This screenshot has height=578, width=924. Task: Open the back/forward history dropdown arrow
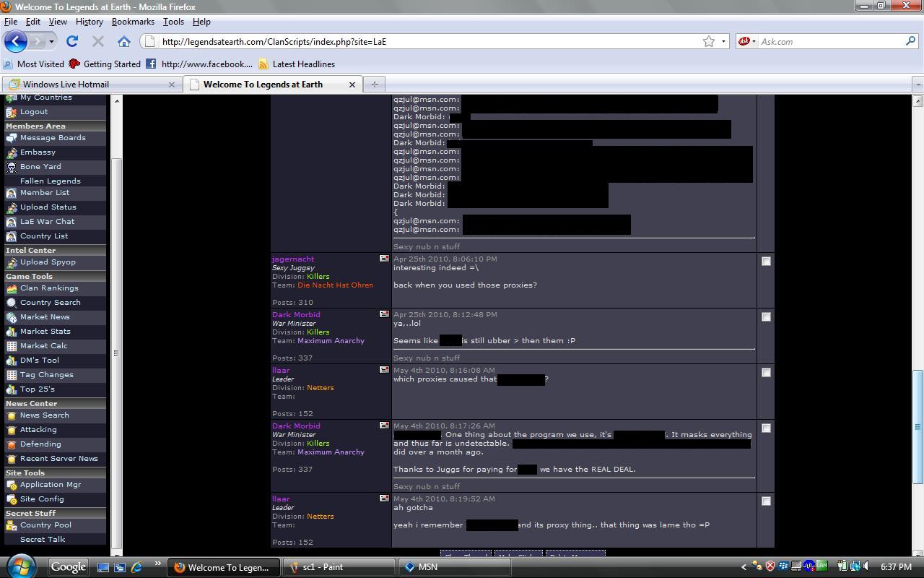(51, 41)
